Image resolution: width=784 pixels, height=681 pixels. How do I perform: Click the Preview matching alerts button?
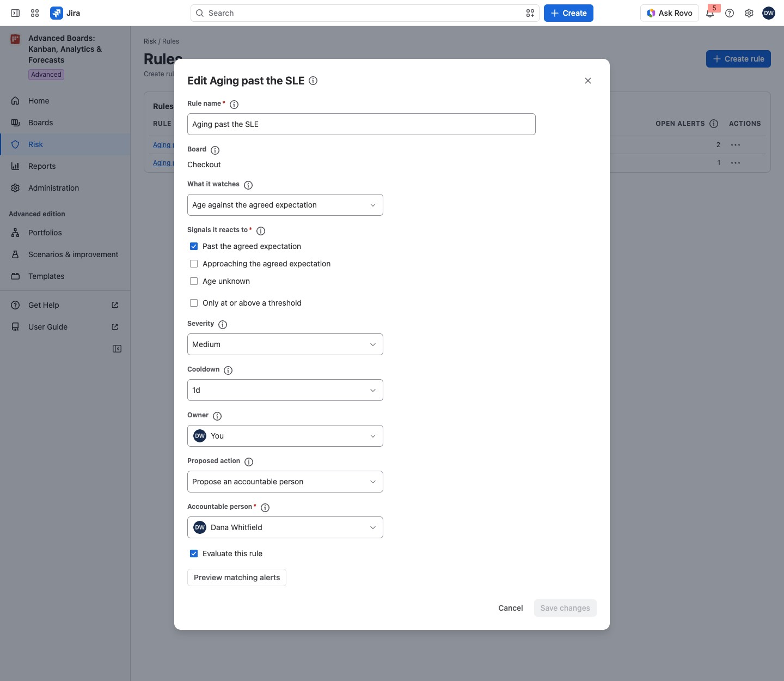[x=237, y=577]
